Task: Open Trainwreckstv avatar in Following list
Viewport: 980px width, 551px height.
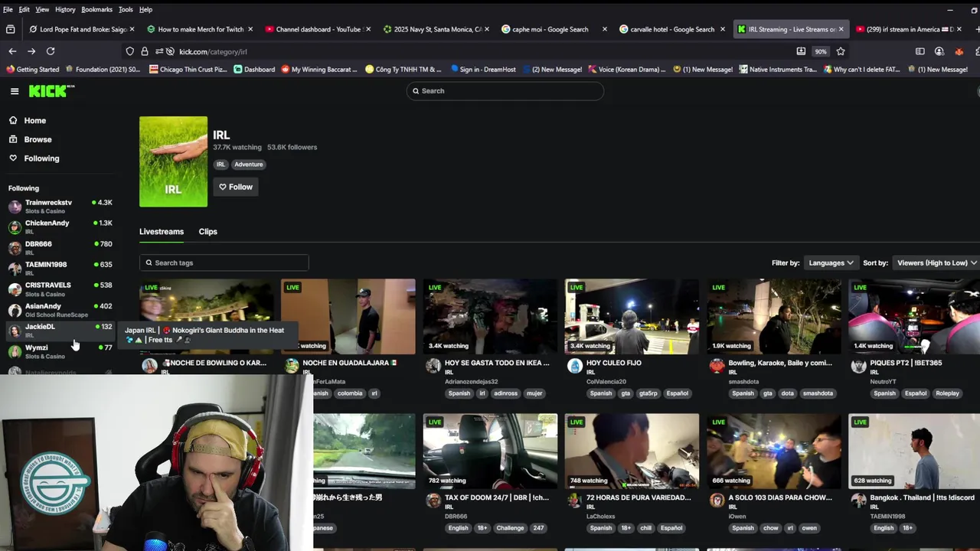Action: (x=15, y=207)
